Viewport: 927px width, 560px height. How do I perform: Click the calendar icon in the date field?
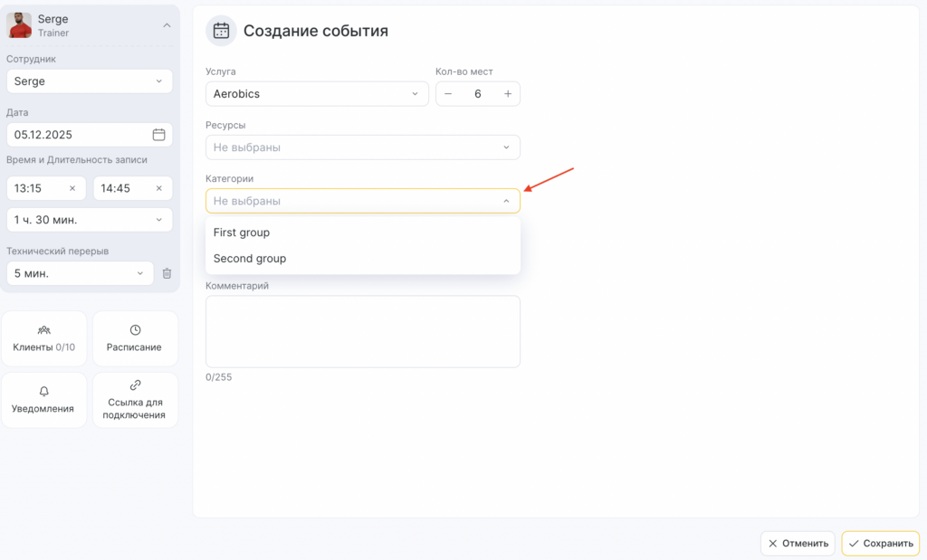pos(158,135)
